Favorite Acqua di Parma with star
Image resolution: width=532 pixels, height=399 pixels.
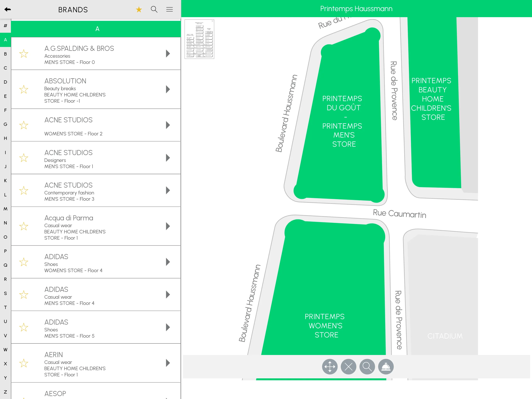24,226
